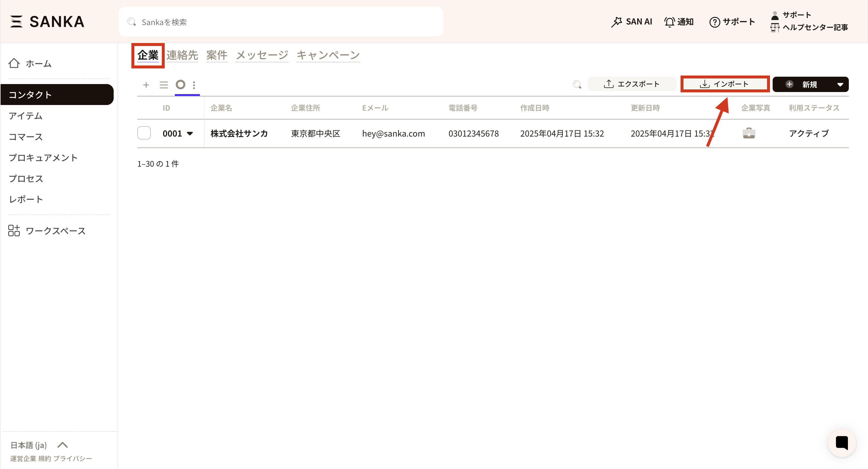
Task: Click the エクスポート button
Action: pyautogui.click(x=632, y=84)
